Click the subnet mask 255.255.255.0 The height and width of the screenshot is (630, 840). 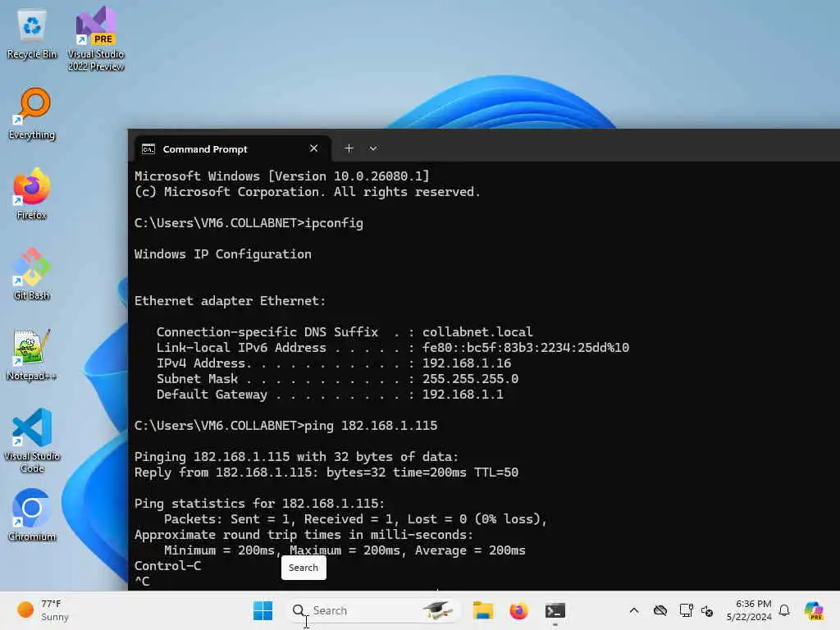click(x=470, y=379)
